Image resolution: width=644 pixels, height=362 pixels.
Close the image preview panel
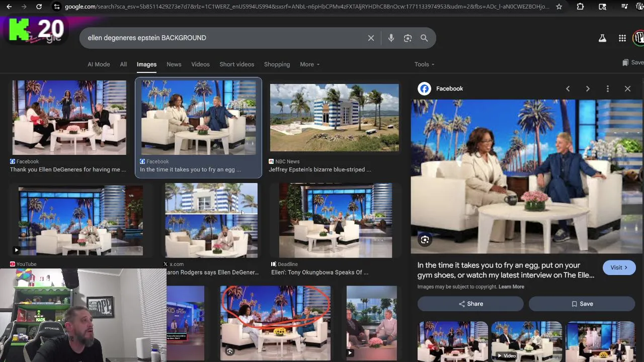click(x=627, y=88)
